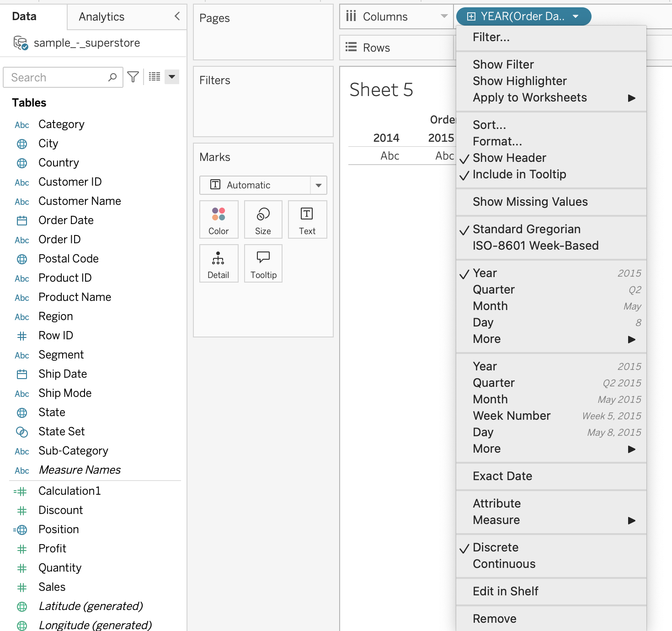Uncheck Show Header in the menu

(x=509, y=158)
